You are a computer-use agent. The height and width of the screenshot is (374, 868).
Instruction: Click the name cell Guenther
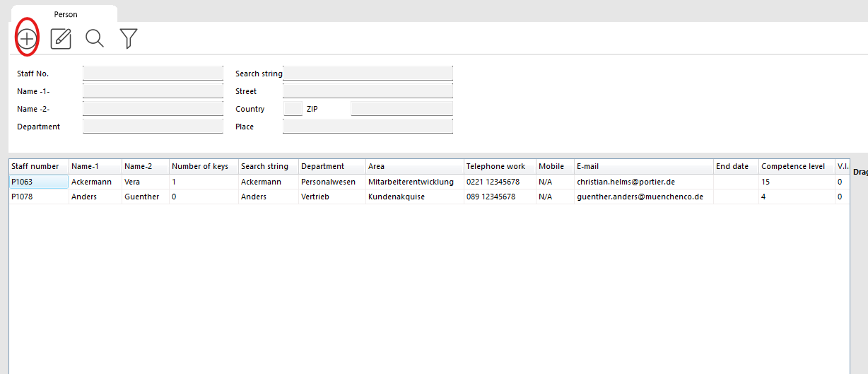146,197
